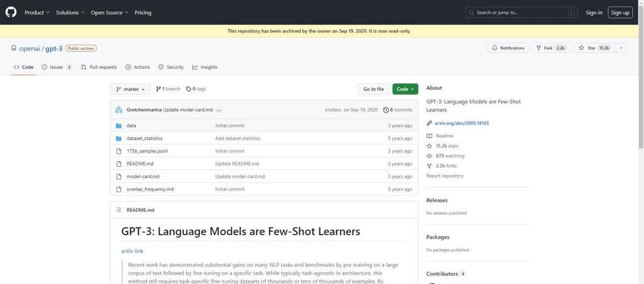Click Gretchenmarina's avatar image
This screenshot has width=644, height=284.
pos(119,110)
